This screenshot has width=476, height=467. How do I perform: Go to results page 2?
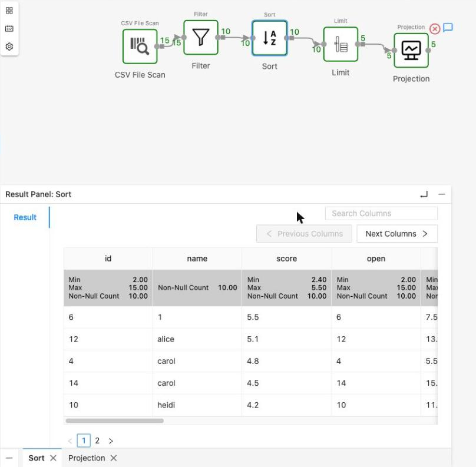coord(97,440)
